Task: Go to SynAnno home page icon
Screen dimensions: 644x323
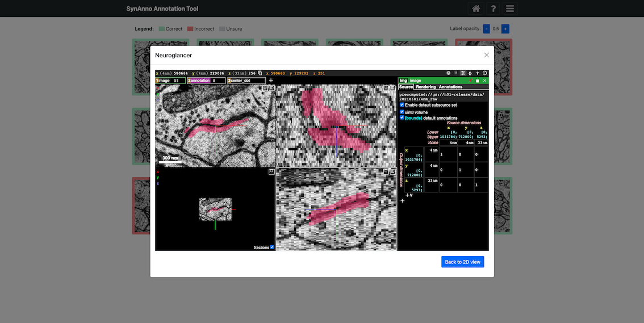Action: [476, 9]
